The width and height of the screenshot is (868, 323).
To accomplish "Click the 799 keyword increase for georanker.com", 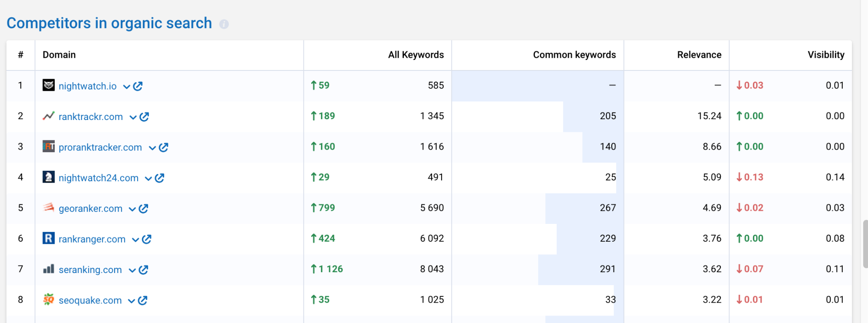I will 323,208.
